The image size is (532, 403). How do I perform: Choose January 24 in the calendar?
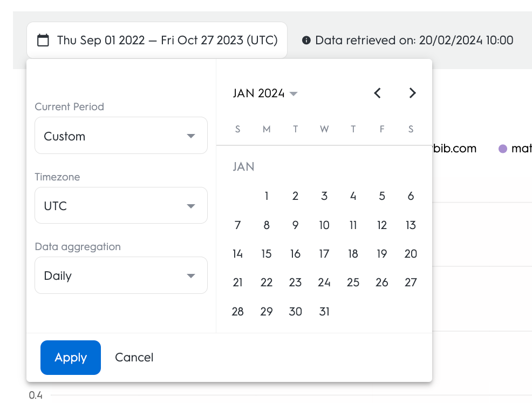click(324, 283)
